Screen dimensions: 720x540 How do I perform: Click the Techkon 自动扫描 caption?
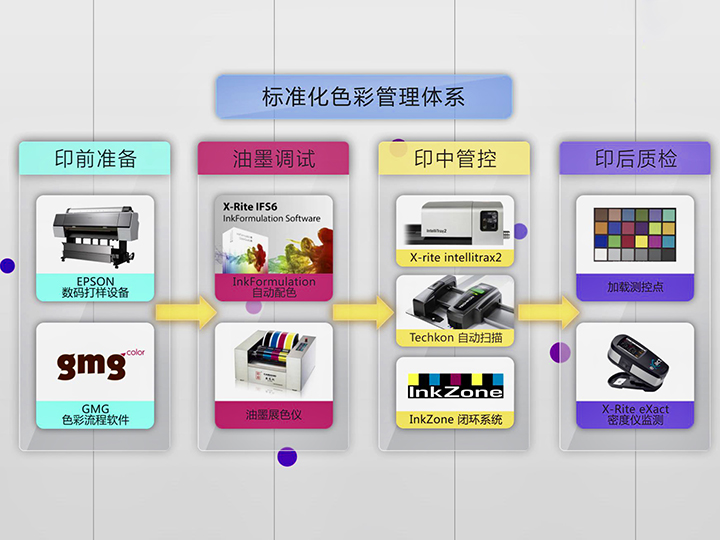pyautogui.click(x=455, y=338)
